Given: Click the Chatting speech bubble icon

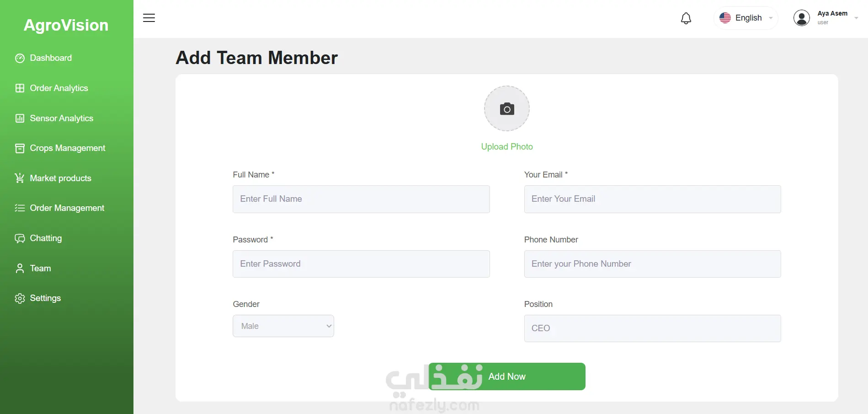Looking at the screenshot, I should pos(20,238).
